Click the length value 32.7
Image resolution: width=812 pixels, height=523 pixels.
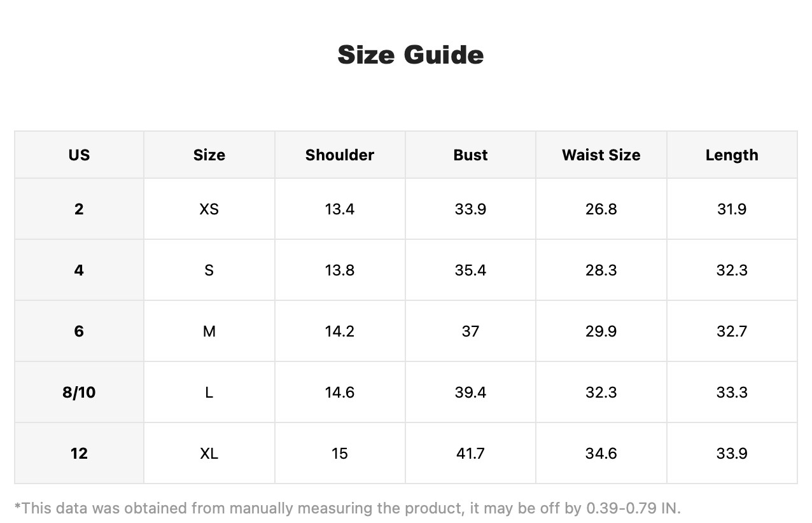(x=732, y=331)
